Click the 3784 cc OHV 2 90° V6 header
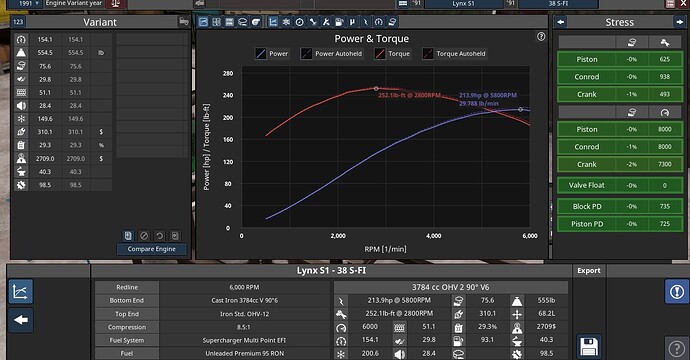The width and height of the screenshot is (690, 360). click(x=451, y=287)
